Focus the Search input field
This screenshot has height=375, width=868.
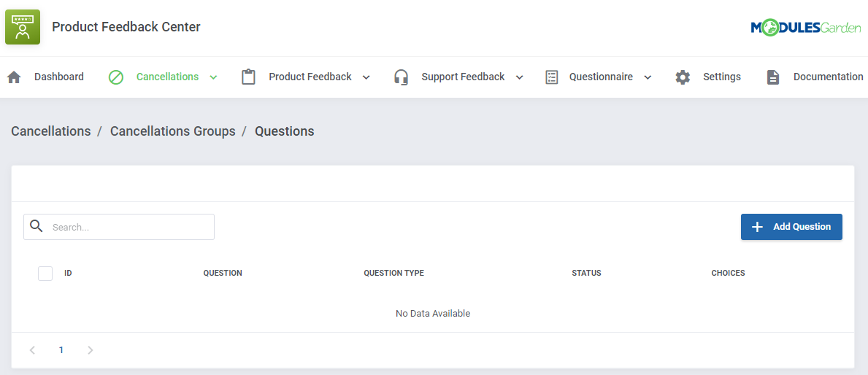119,227
